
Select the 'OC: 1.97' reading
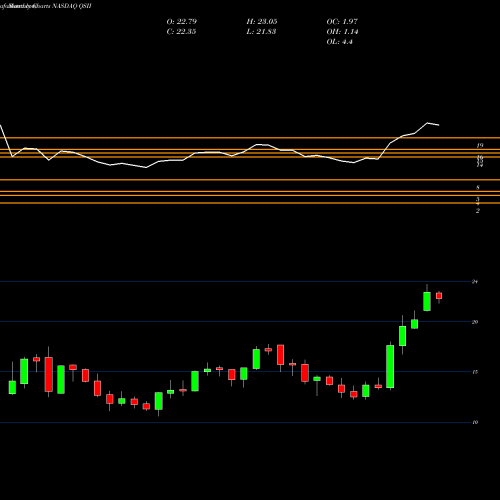342,22
